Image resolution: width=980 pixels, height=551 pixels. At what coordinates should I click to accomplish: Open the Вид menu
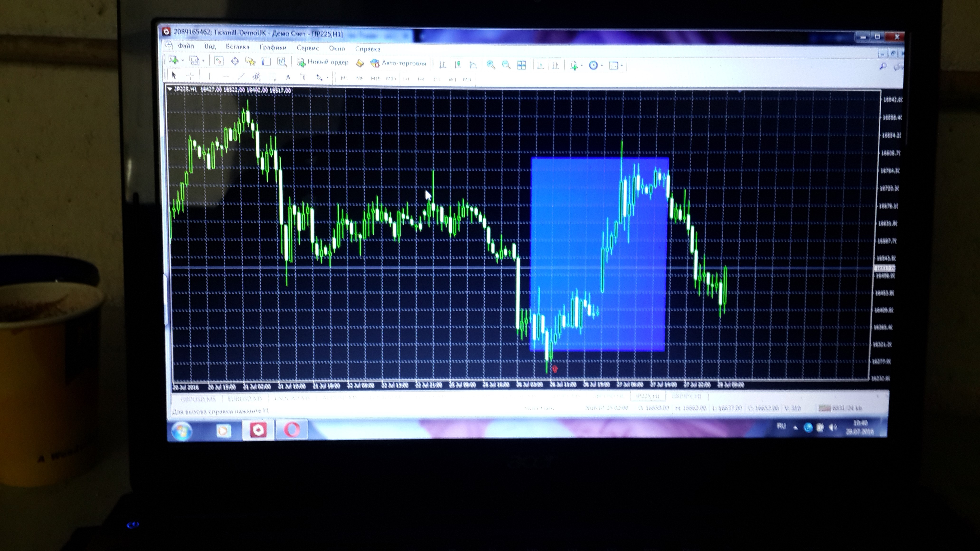click(x=210, y=47)
